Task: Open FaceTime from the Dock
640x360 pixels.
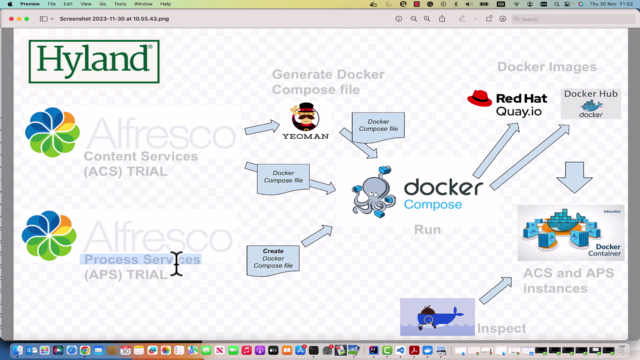Action: click(x=233, y=350)
